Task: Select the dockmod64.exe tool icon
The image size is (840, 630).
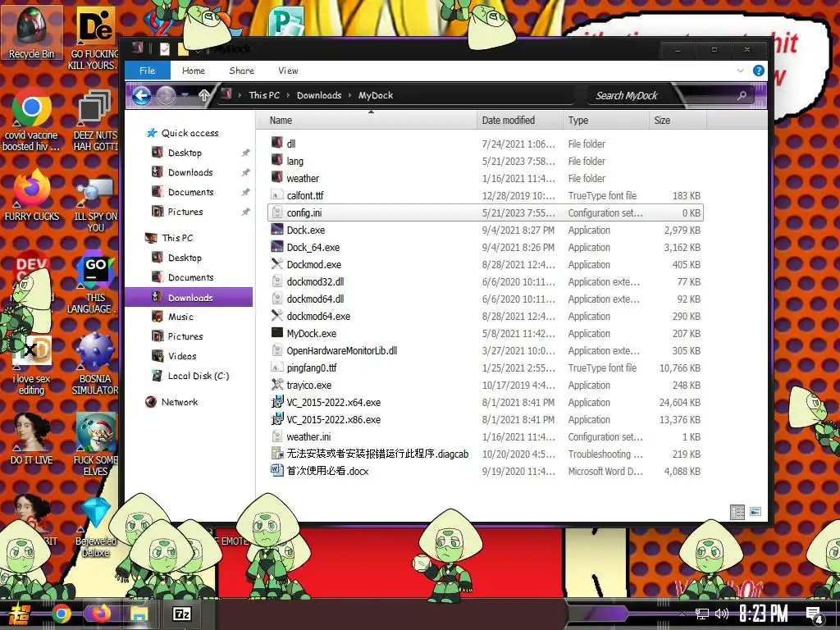Action: pyautogui.click(x=277, y=316)
